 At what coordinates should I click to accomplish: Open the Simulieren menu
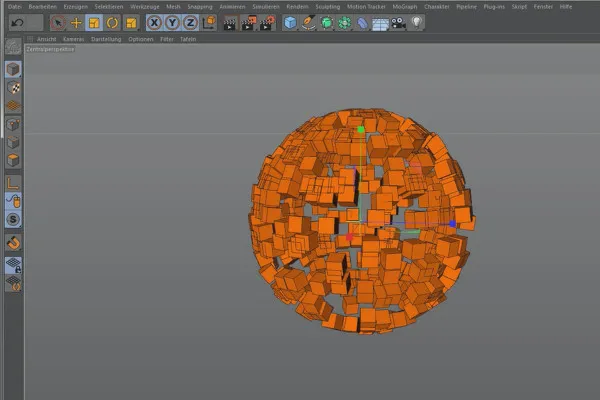(266, 7)
